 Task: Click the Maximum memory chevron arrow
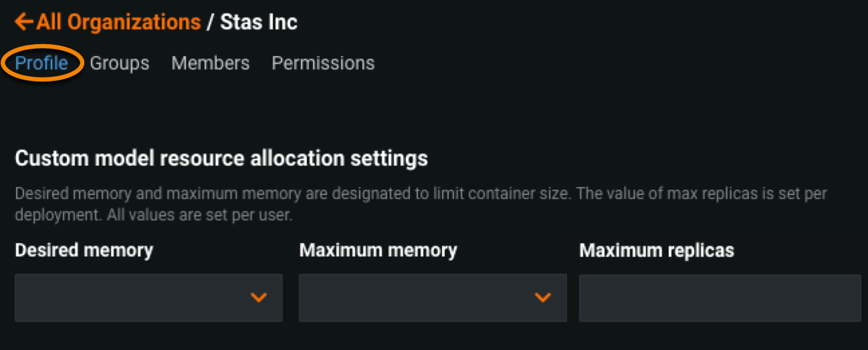coord(543,297)
